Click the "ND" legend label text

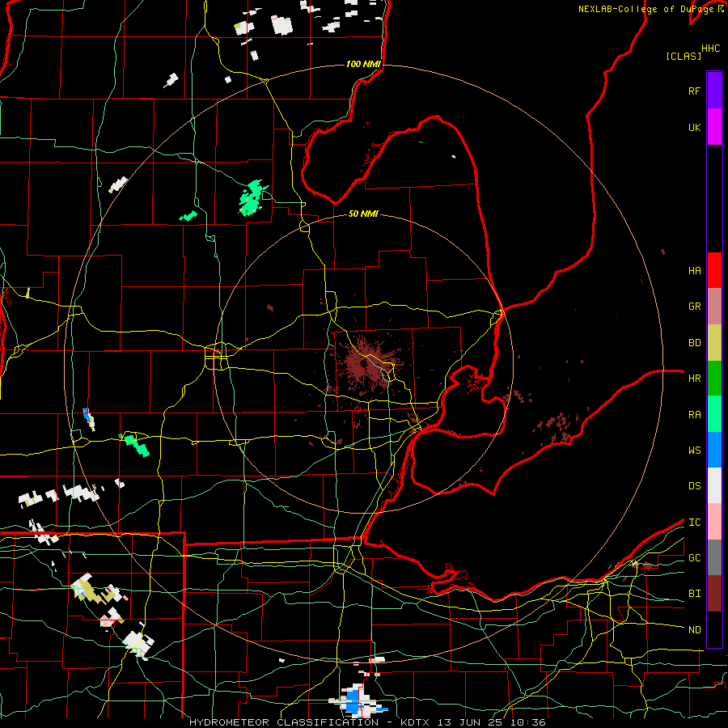tap(694, 629)
